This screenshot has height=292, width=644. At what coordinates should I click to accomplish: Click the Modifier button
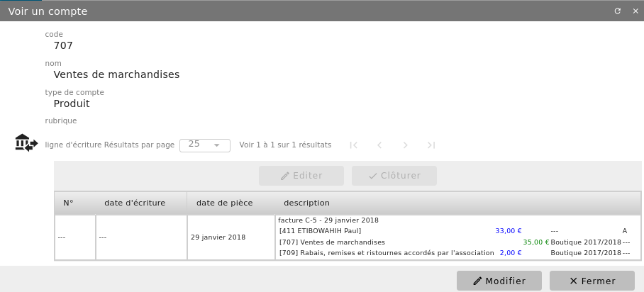tap(499, 281)
